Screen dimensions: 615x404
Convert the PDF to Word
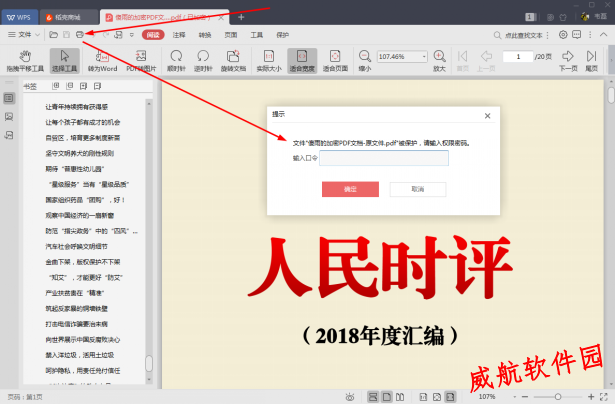[x=102, y=61]
